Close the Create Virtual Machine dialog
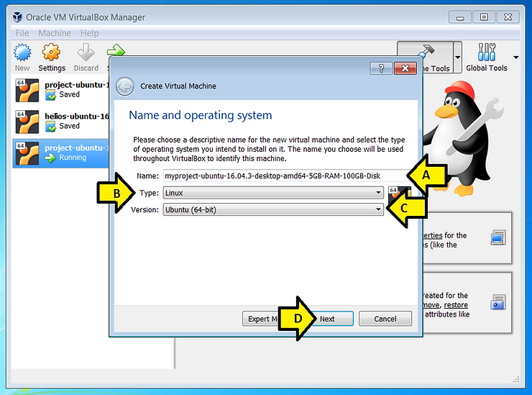Image resolution: width=532 pixels, height=395 pixels. (405, 68)
